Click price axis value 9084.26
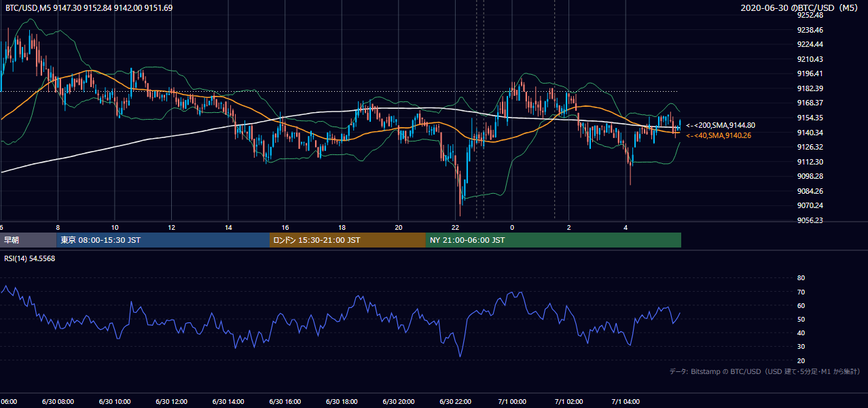This screenshot has width=868, height=408. click(x=810, y=191)
